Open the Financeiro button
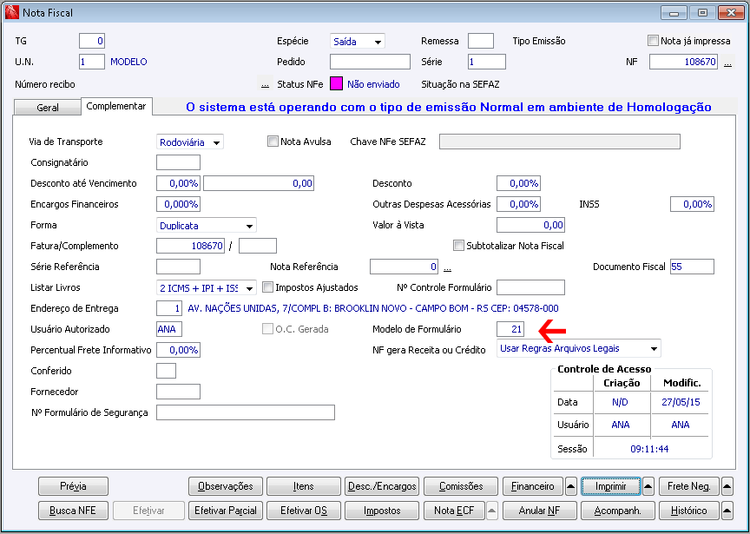750x534 pixels. pyautogui.click(x=533, y=487)
